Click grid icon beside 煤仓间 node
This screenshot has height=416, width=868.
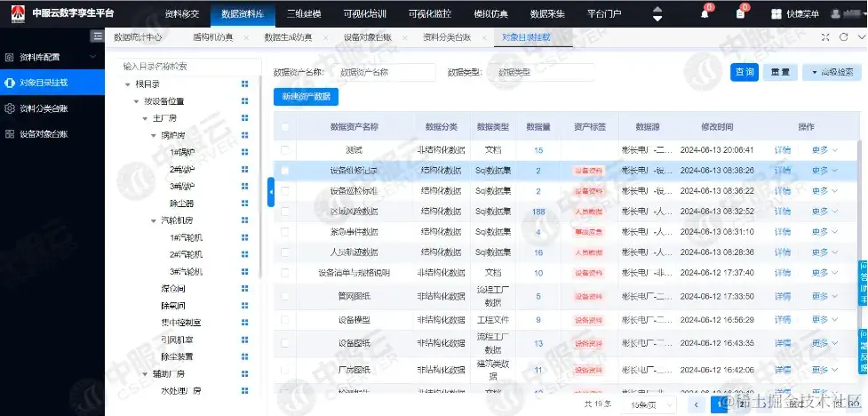(x=244, y=289)
